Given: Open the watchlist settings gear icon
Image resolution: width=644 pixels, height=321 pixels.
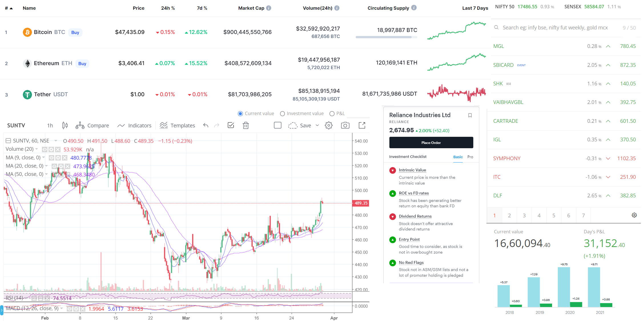Looking at the screenshot, I should tap(634, 215).
